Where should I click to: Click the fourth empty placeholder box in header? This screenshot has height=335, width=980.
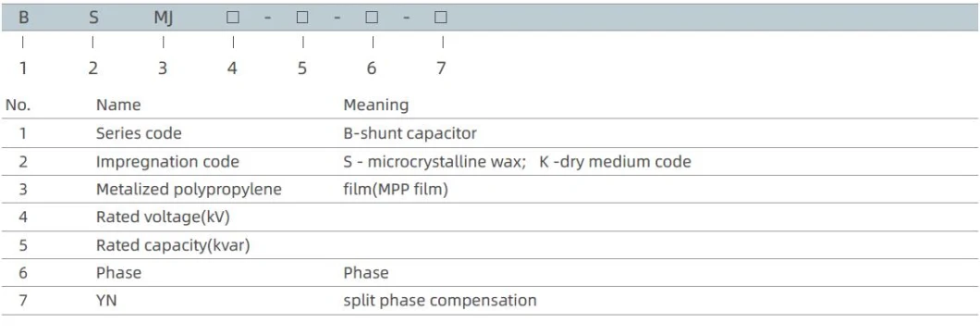point(233,19)
